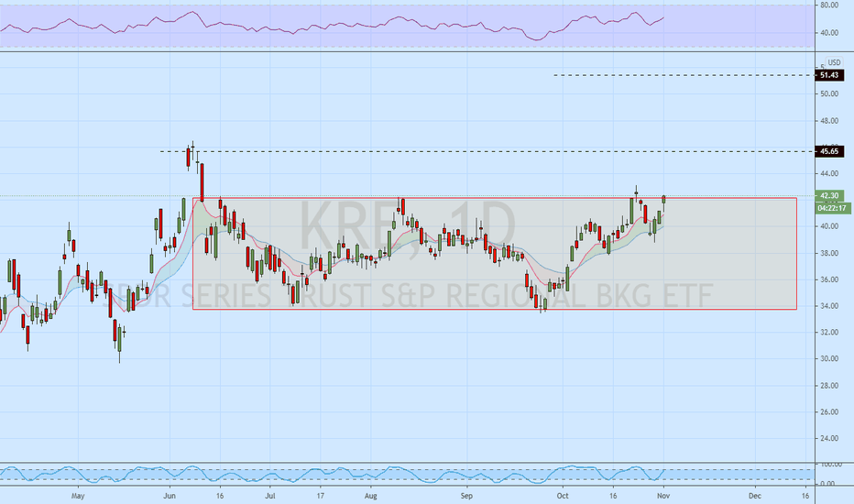The width and height of the screenshot is (854, 504).
Task: Select the dashed horizontal line at 51.43
Action: (684, 75)
